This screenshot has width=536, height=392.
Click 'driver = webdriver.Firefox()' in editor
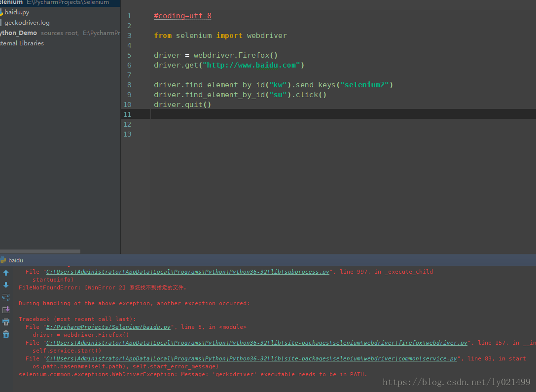pos(215,55)
